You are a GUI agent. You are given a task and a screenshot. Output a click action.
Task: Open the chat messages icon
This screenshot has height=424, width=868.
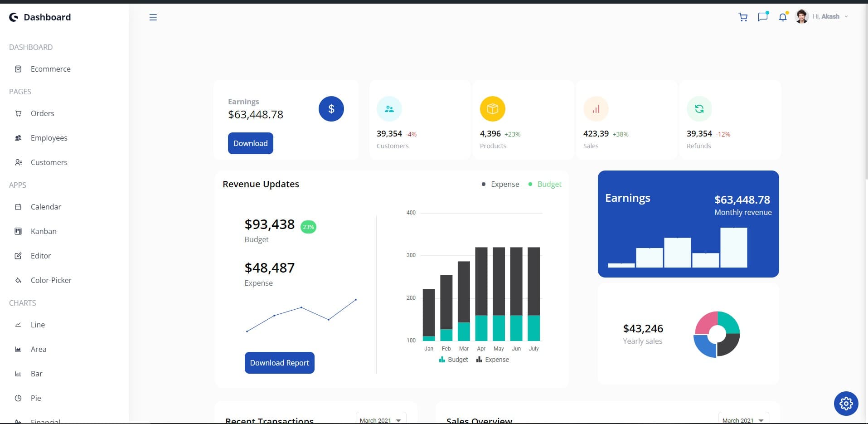click(762, 17)
